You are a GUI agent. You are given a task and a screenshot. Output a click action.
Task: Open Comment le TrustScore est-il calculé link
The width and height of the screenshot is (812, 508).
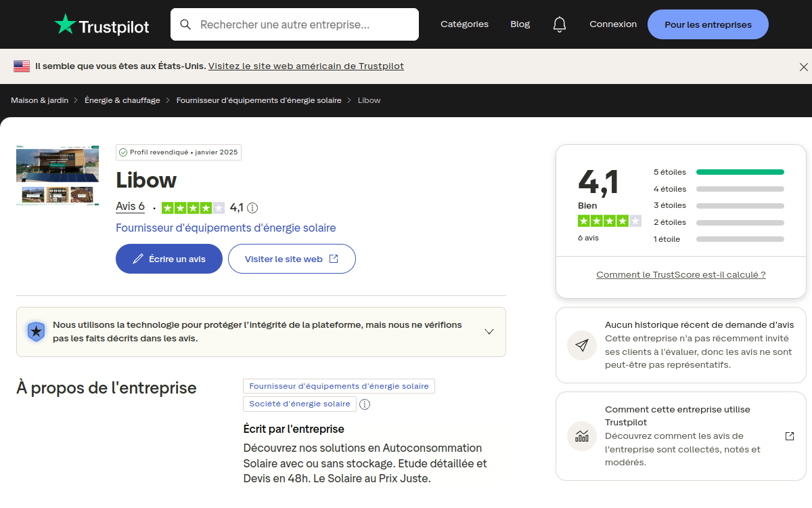click(681, 275)
